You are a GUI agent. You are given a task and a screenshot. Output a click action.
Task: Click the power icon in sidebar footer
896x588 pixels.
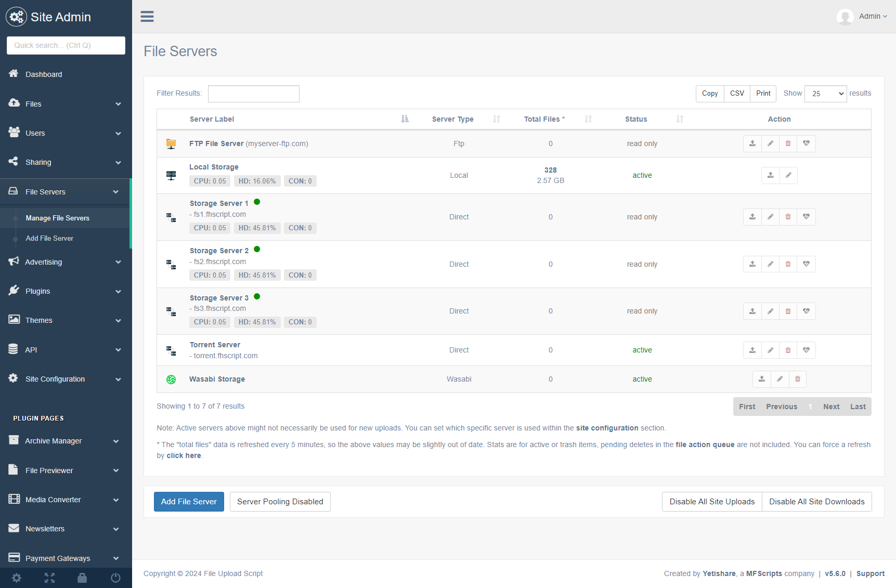pos(115,578)
